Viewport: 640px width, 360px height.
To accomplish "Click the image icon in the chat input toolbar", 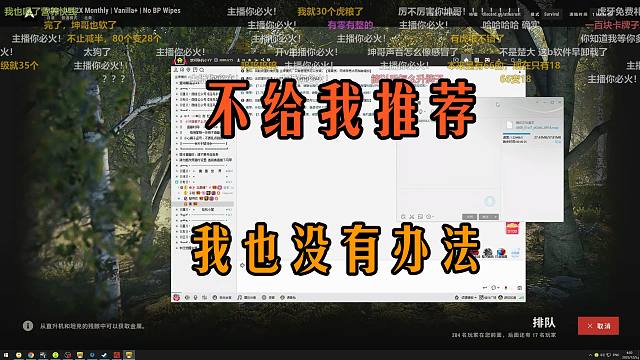I will coord(420,217).
